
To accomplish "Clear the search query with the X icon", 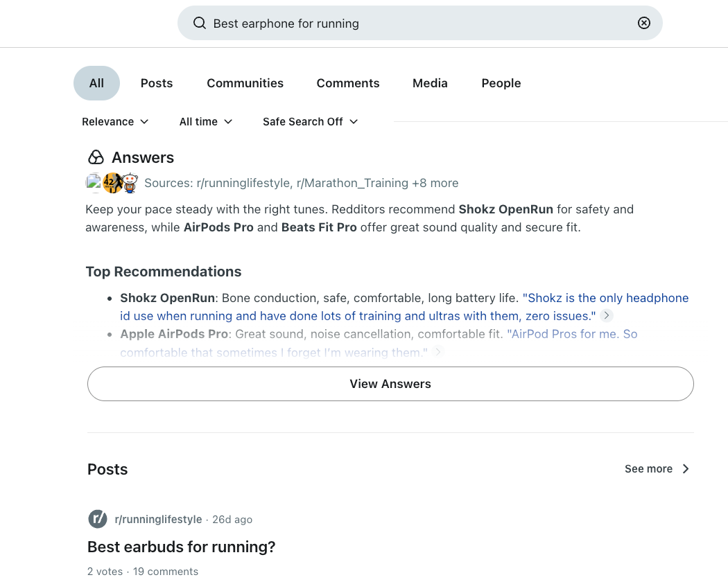I will pyautogui.click(x=644, y=23).
